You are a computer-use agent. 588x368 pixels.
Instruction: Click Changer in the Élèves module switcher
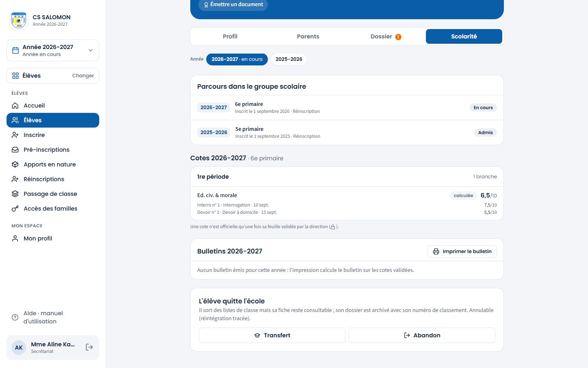[83, 76]
